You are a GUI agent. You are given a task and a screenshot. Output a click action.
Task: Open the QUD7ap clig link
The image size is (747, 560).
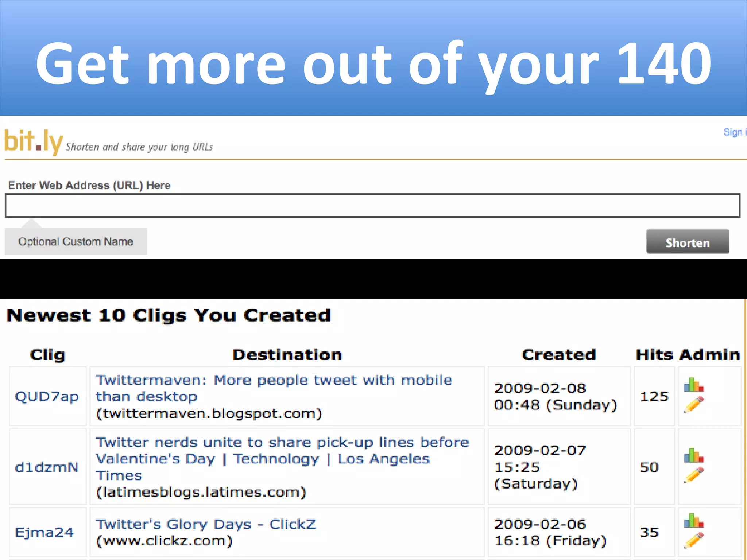47,397
